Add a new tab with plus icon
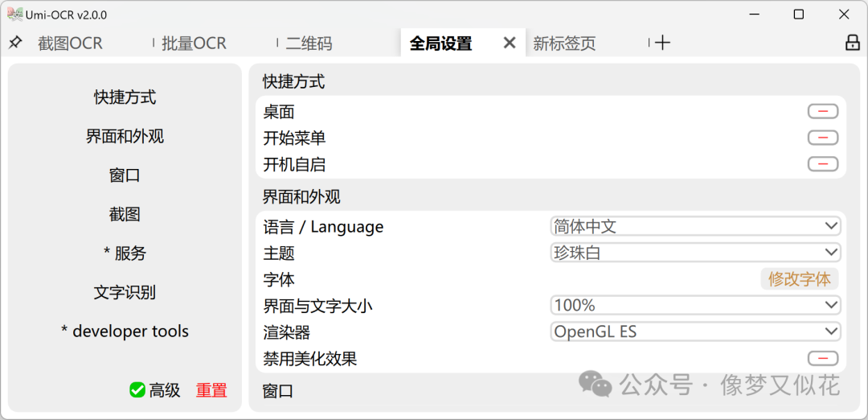Viewport: 868px width, 420px height. pyautogui.click(x=662, y=43)
